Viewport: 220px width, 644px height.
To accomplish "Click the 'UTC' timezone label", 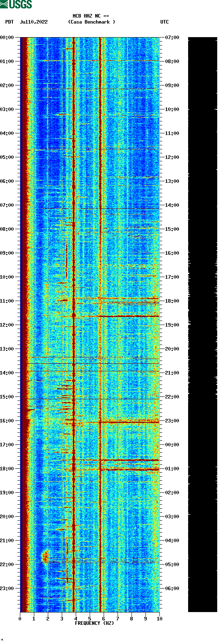I will 165,22.
